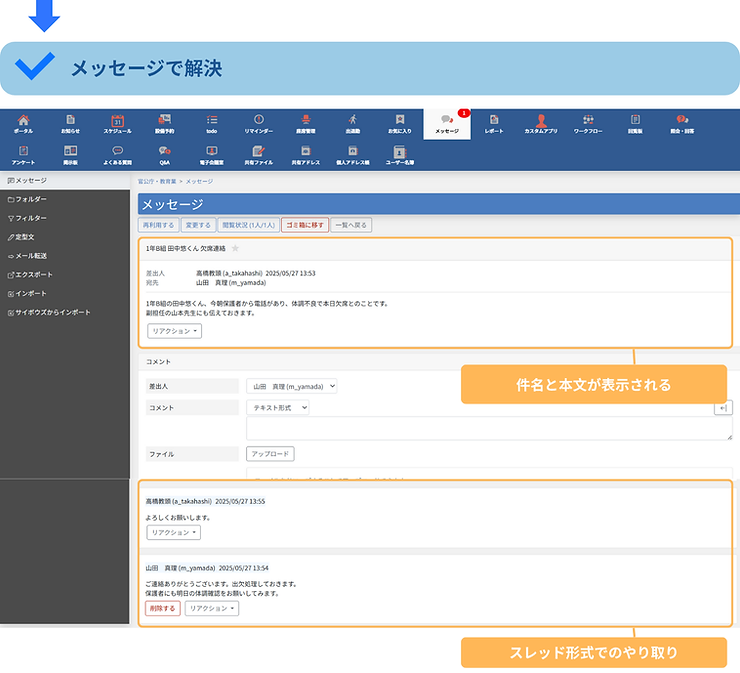The image size is (740, 673).
Task: Click into the comment text area
Action: (x=488, y=429)
